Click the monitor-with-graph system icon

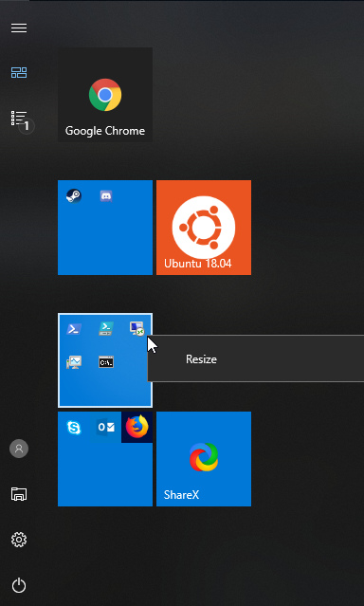73,362
